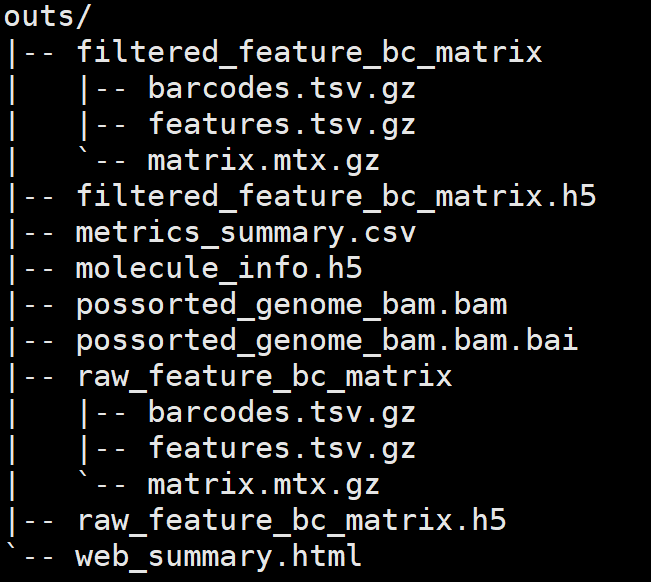Select the raw_feature_bc_matrix.h5 file name
This screenshot has width=651, height=582.
291,520
